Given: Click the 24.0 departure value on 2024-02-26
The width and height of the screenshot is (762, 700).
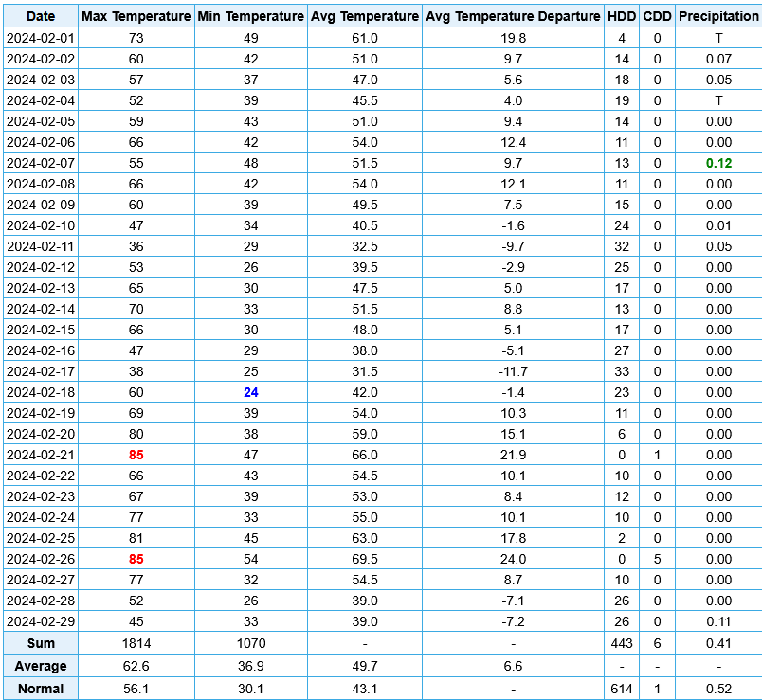Looking at the screenshot, I should pyautogui.click(x=513, y=559).
